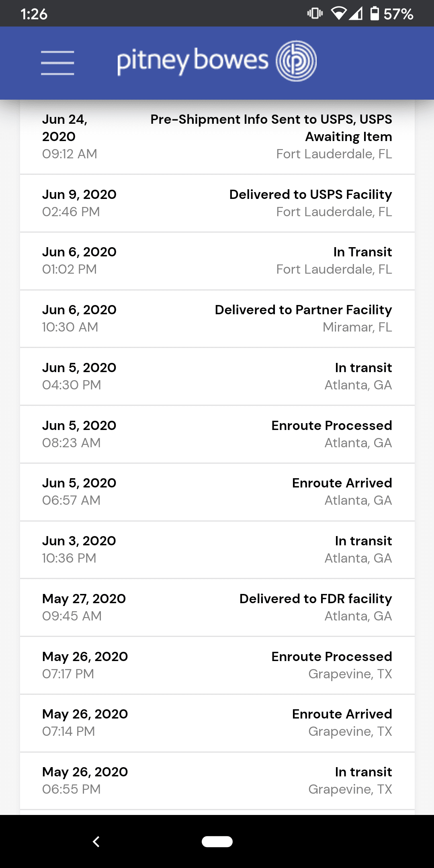The width and height of the screenshot is (434, 868).
Task: Tap the Delivered to Partner Facility row
Action: [217, 318]
